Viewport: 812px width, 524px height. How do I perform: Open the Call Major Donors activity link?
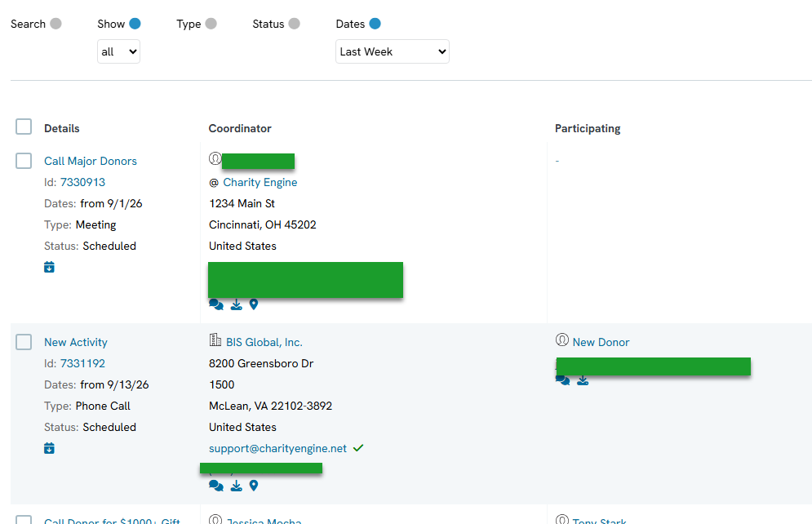pos(91,161)
